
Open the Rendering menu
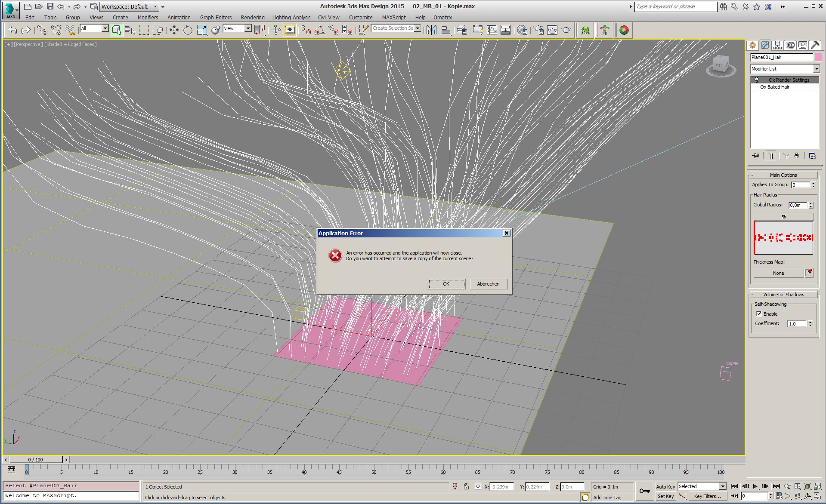coord(252,18)
